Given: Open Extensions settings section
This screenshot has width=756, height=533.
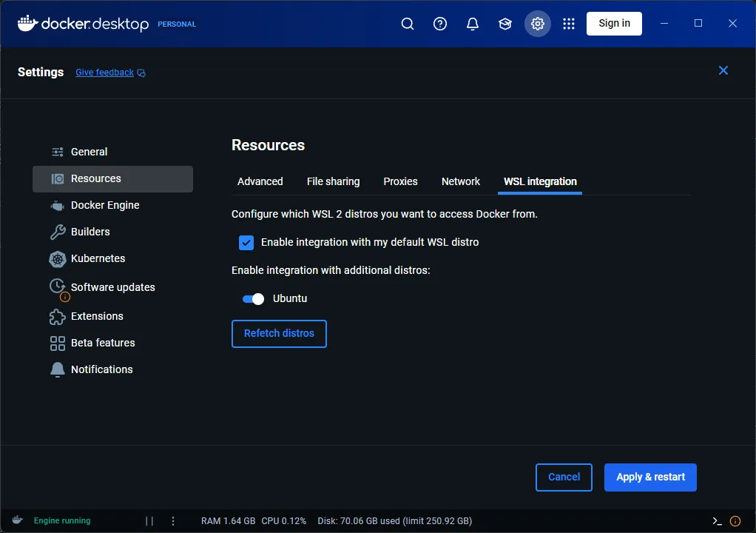Looking at the screenshot, I should click(113, 316).
